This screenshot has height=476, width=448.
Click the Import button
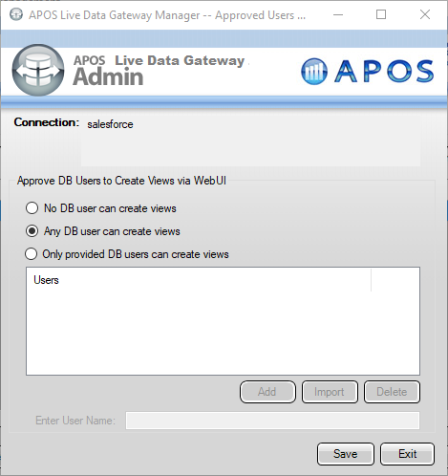pyautogui.click(x=330, y=392)
